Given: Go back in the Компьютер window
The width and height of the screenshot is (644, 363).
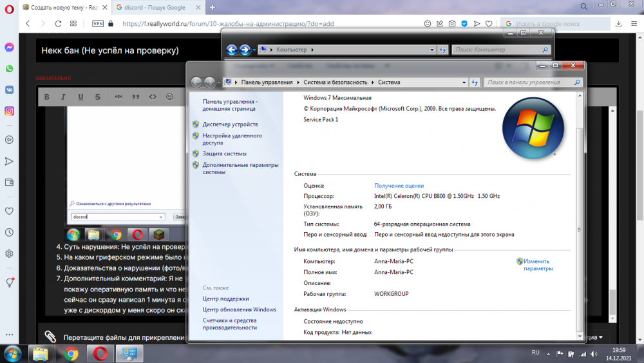Looking at the screenshot, I should (x=232, y=50).
